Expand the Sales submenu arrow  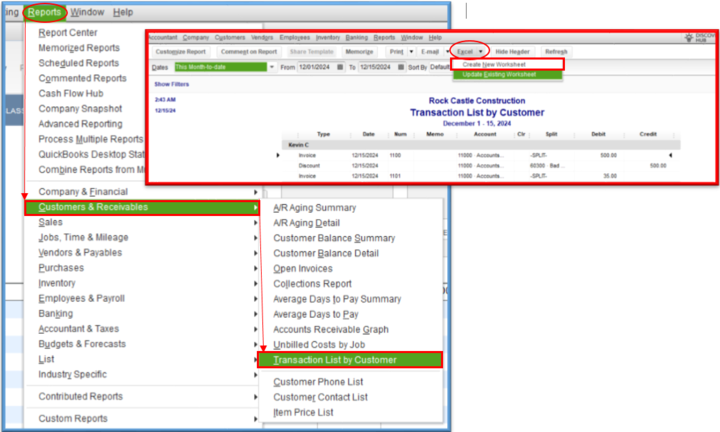pos(255,223)
